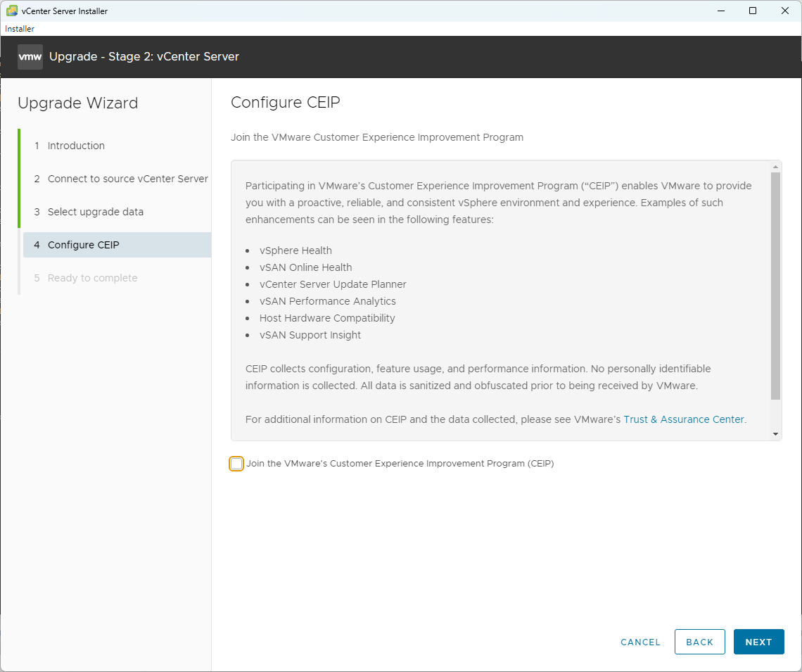This screenshot has width=802, height=672.
Task: Close the vCenter Server Installer window
Action: (x=785, y=11)
